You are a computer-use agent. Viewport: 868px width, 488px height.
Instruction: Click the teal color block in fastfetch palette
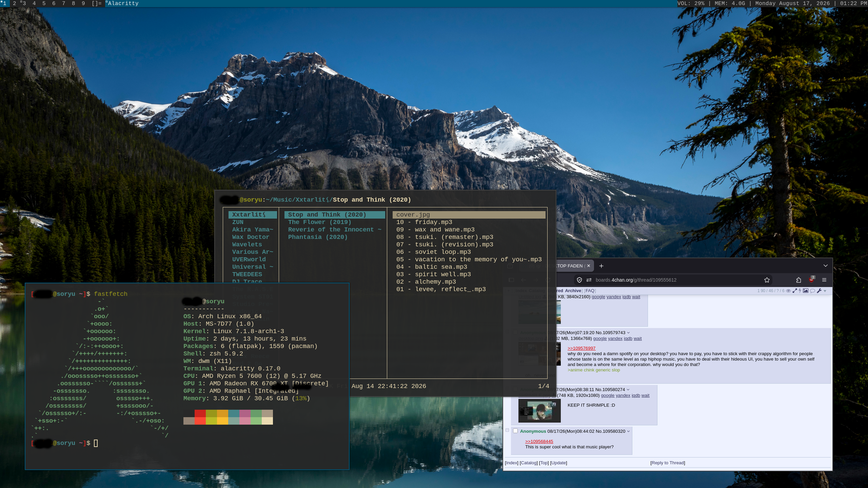[x=234, y=413]
